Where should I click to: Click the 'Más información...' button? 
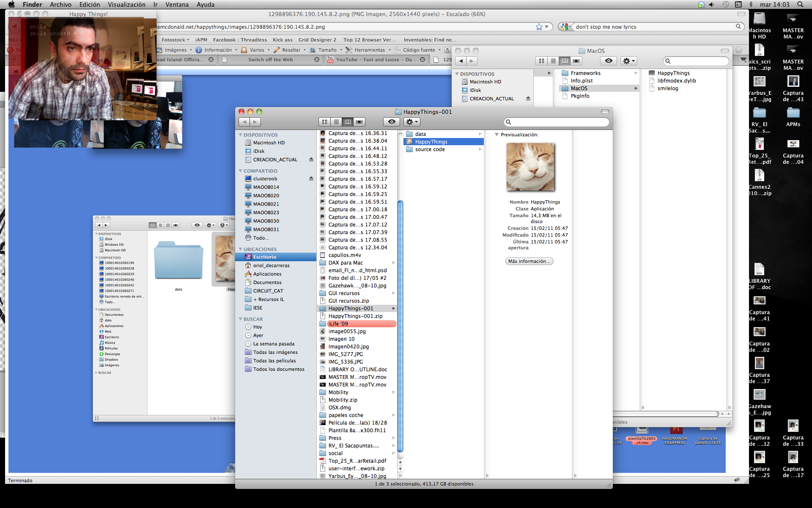coord(529,261)
